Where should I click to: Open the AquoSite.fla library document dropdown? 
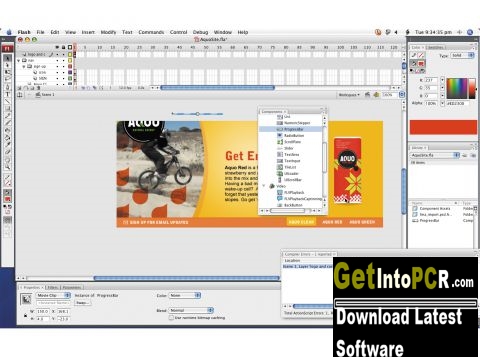pos(435,155)
